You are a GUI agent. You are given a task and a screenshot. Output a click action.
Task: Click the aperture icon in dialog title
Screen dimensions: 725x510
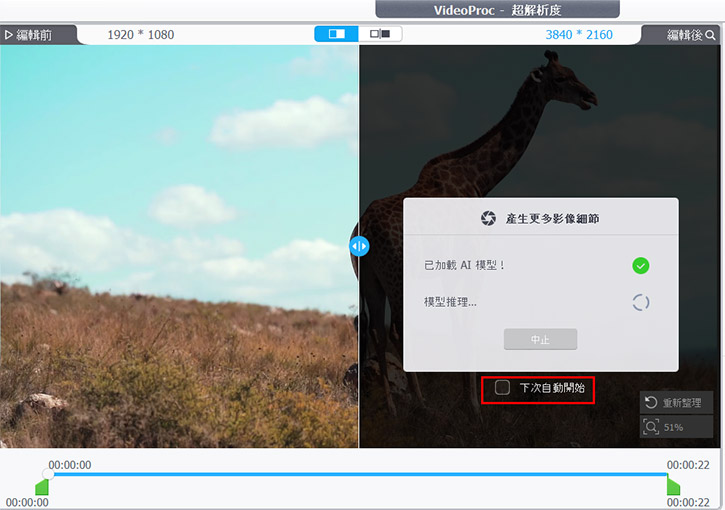pyautogui.click(x=488, y=218)
